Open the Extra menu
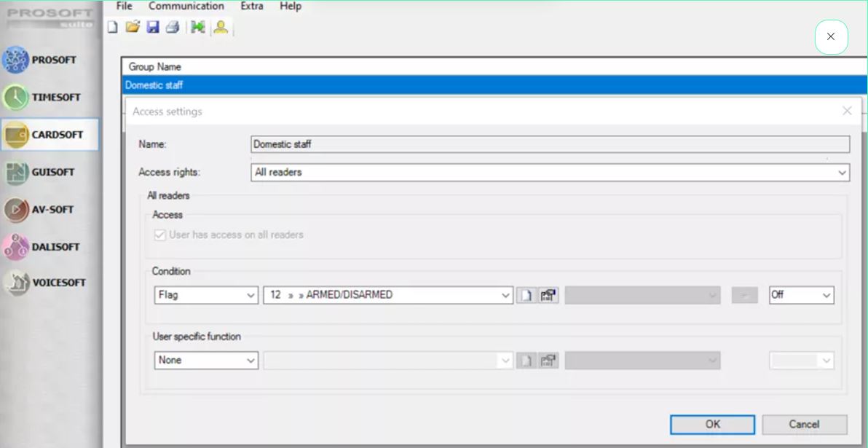868x448 pixels. [x=252, y=7]
